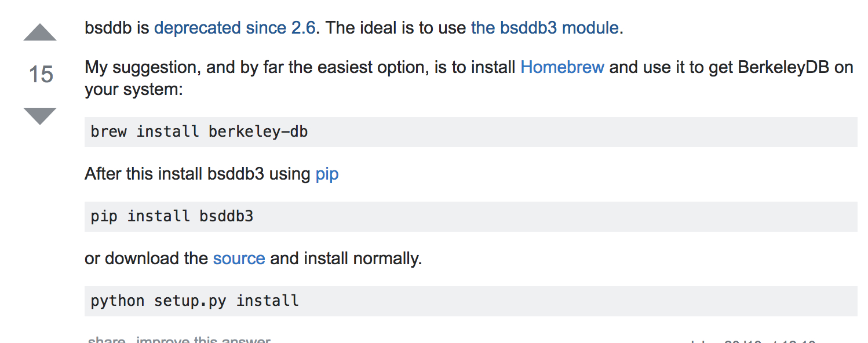Click the text "After this install bsddb3 using"
The image size is (868, 343).
pos(197,174)
